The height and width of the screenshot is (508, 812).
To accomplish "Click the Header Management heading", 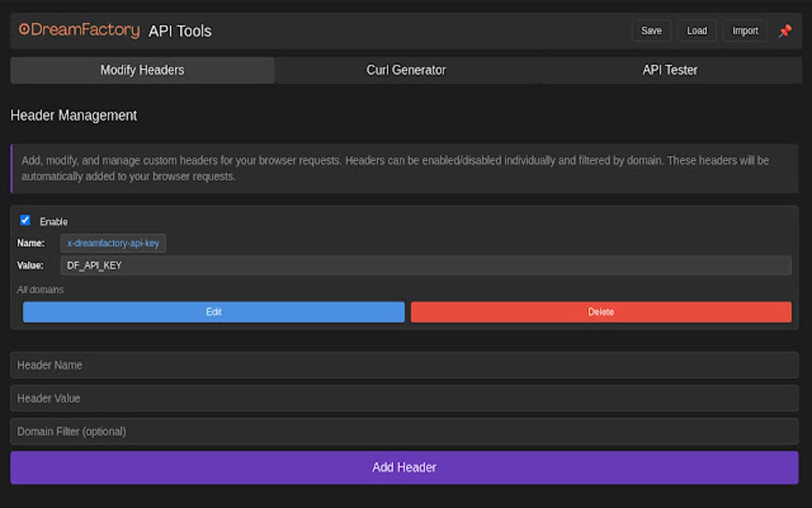I will coord(74,115).
